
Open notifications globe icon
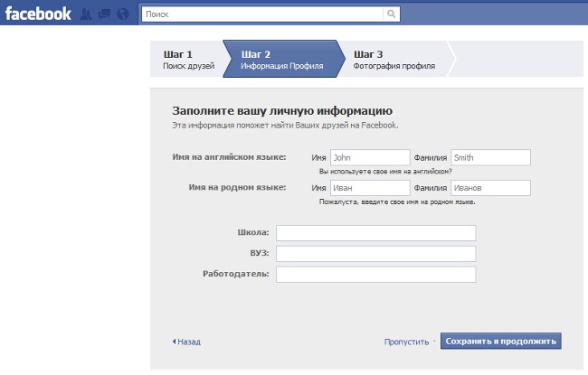click(x=123, y=14)
